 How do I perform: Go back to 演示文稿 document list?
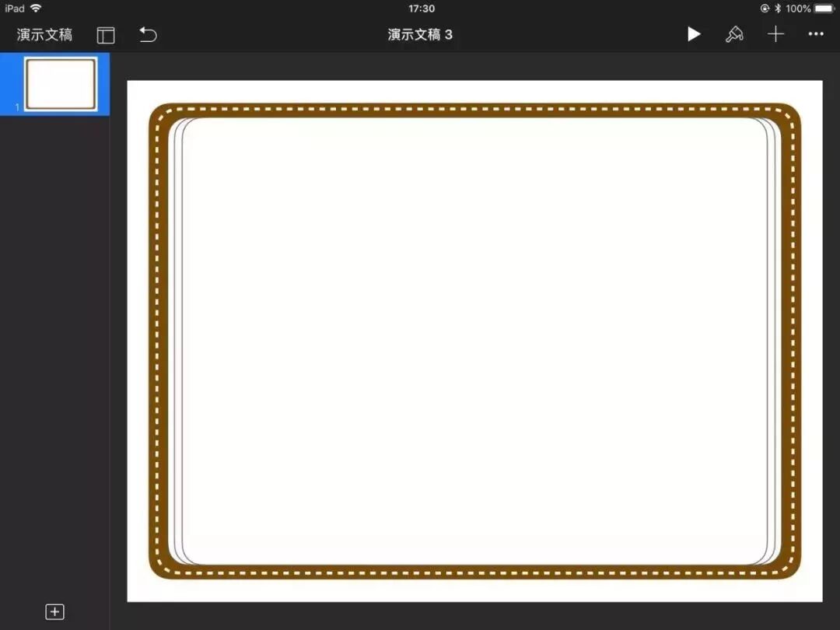[44, 35]
